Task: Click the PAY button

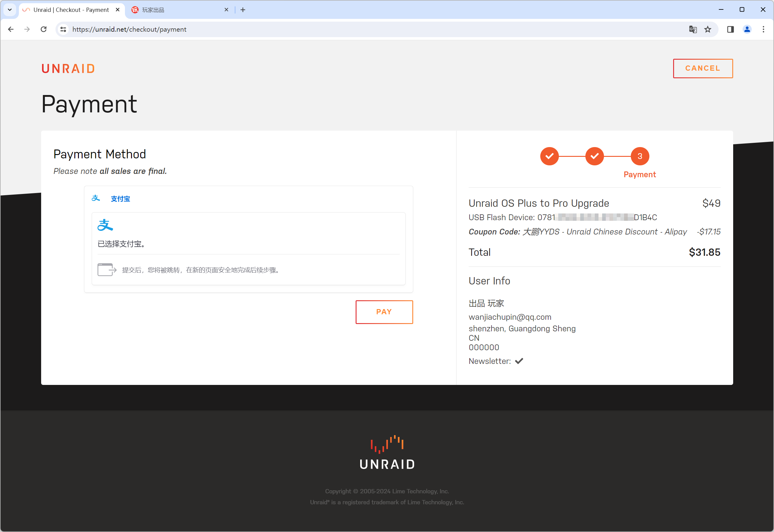Action: (x=384, y=312)
